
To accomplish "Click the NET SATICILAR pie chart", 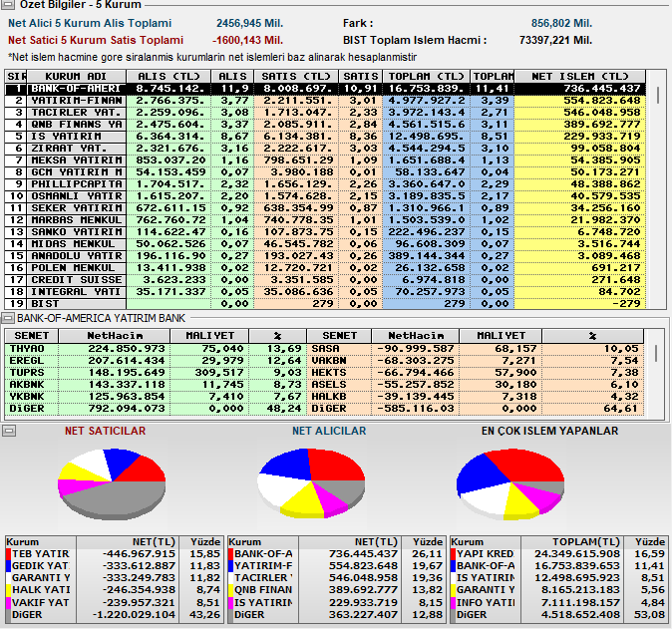I will [112, 484].
